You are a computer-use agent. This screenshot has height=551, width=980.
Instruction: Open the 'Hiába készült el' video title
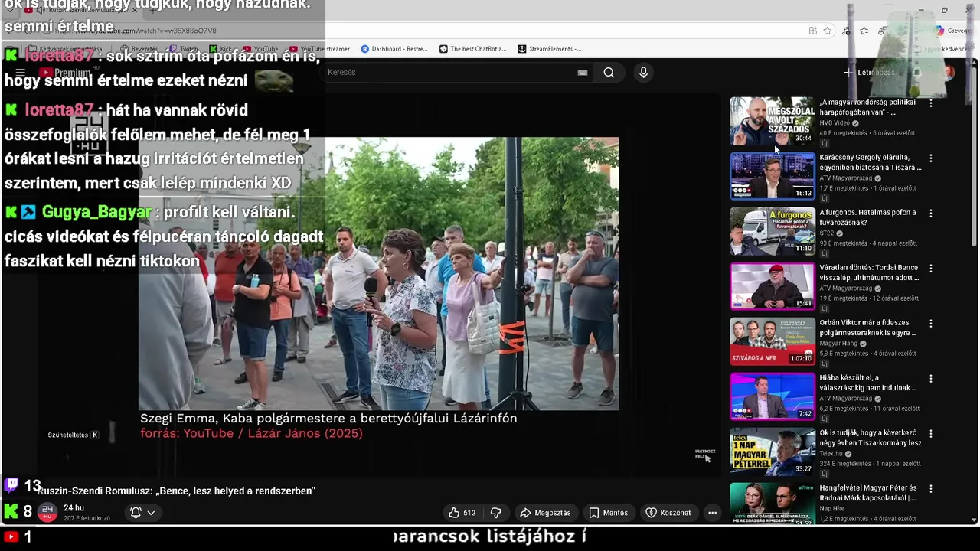pos(867,383)
